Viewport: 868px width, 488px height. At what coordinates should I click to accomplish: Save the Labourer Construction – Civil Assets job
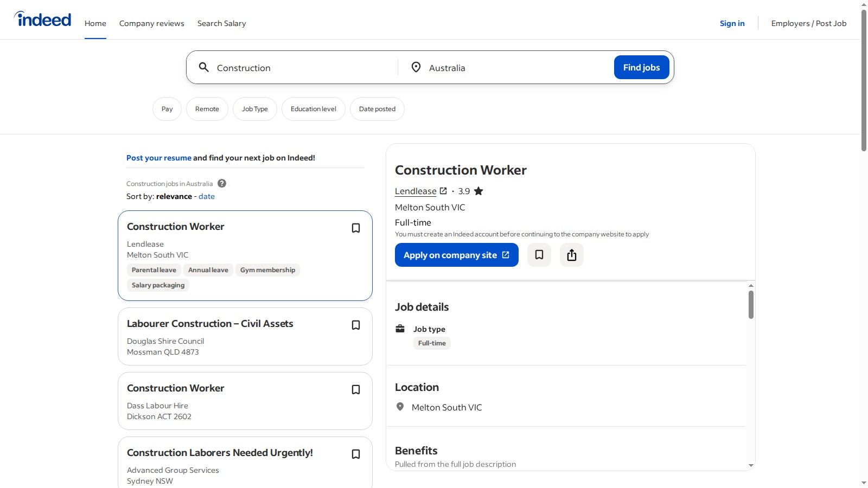tap(356, 325)
